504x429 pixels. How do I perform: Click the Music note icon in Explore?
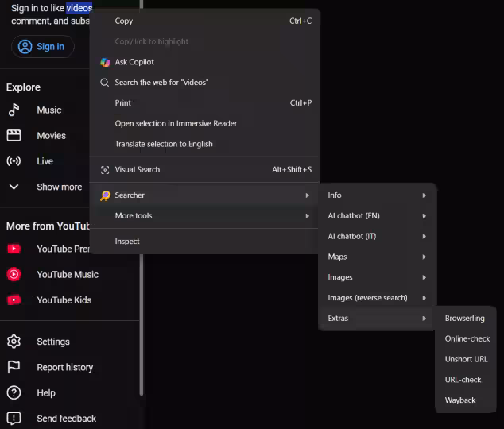[x=14, y=110]
